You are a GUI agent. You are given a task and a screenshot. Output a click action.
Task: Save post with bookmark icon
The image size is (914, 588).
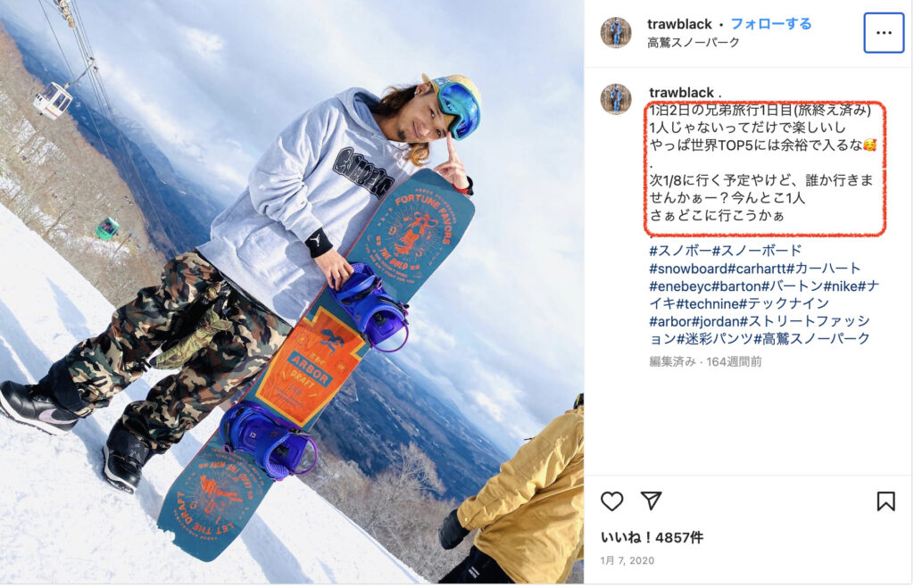point(885,501)
